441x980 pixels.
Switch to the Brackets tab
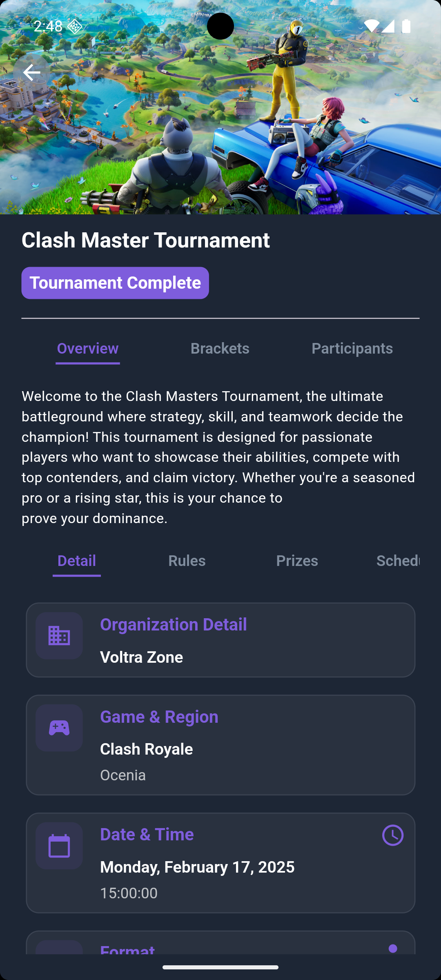pos(220,348)
